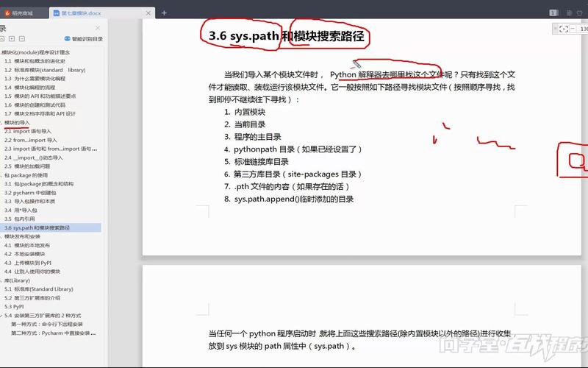Navigate to 2.2 from...import 导入
Viewport: 588px width, 368px height.
pos(31,140)
